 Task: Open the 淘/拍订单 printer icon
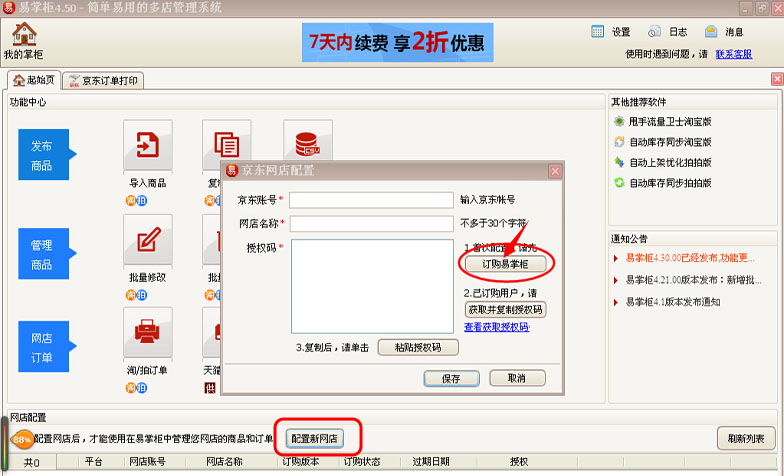[x=148, y=332]
